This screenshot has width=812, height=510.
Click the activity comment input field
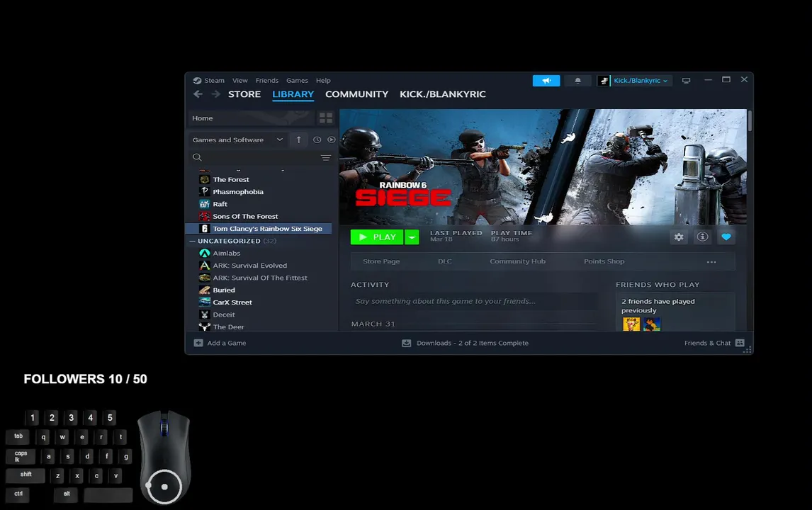coord(474,301)
